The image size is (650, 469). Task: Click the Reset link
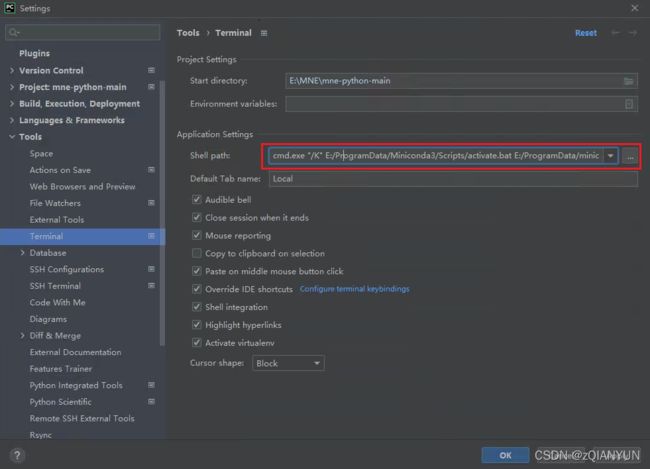pyautogui.click(x=586, y=33)
